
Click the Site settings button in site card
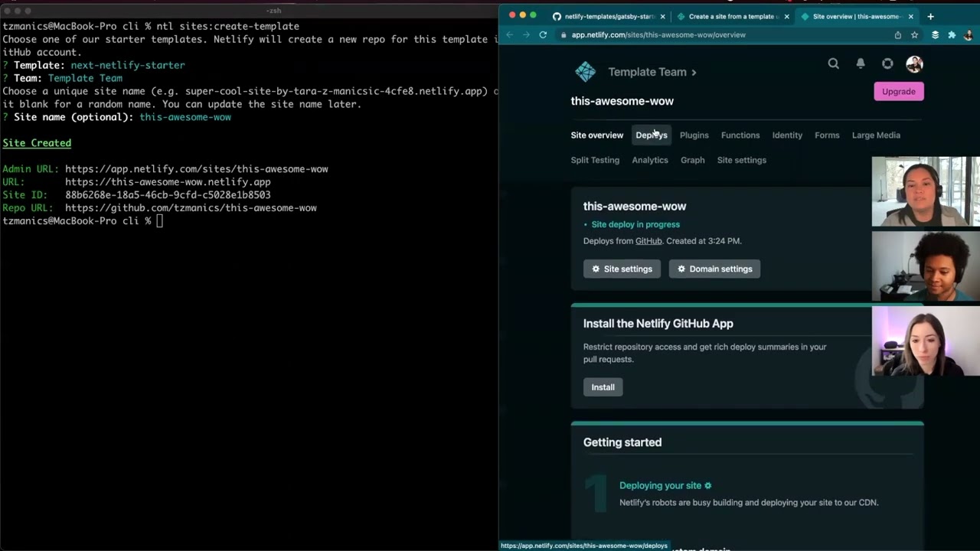pos(622,269)
